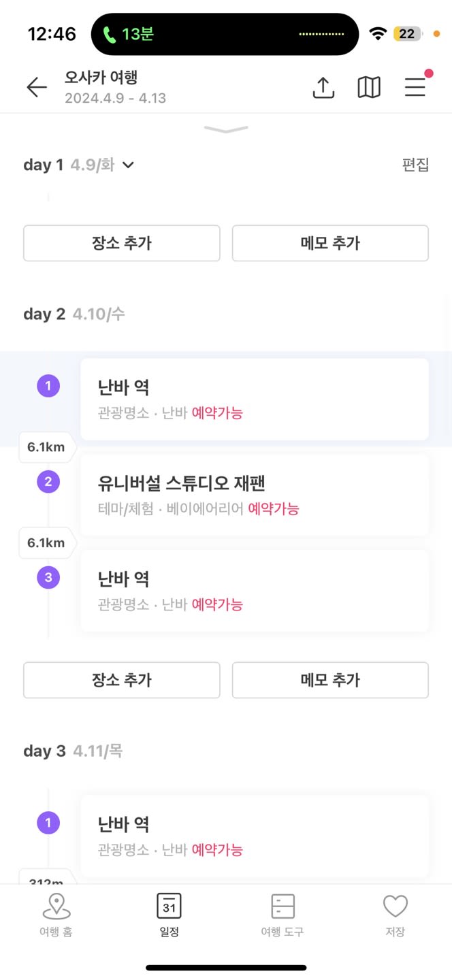
Task: Tap the 6.1km distance tag after 난바 역
Action: 46,447
